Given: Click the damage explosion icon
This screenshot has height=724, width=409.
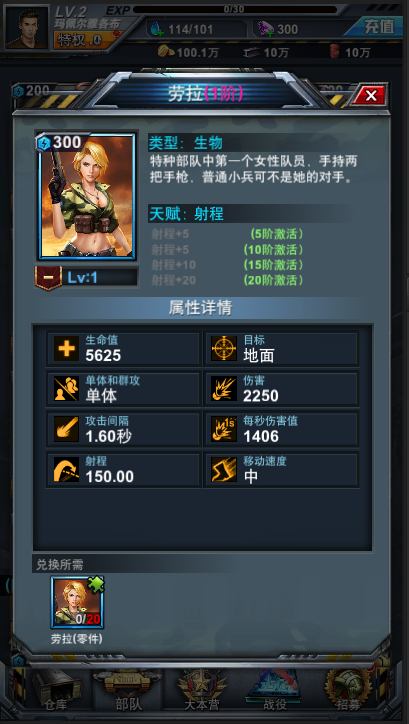Looking at the screenshot, I should tap(224, 389).
